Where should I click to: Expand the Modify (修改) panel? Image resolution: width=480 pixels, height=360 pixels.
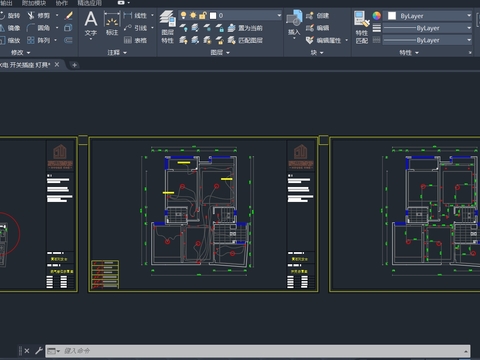pos(20,53)
